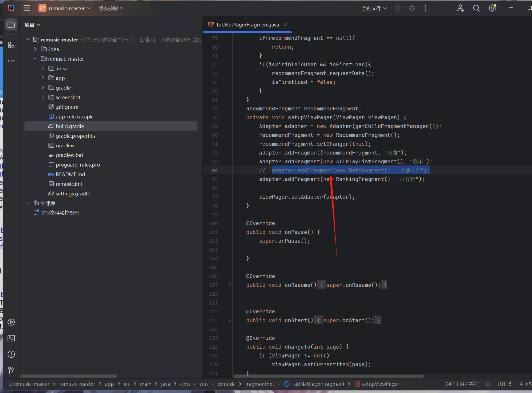
Task: Select README.md in project tree
Action: [x=70, y=174]
